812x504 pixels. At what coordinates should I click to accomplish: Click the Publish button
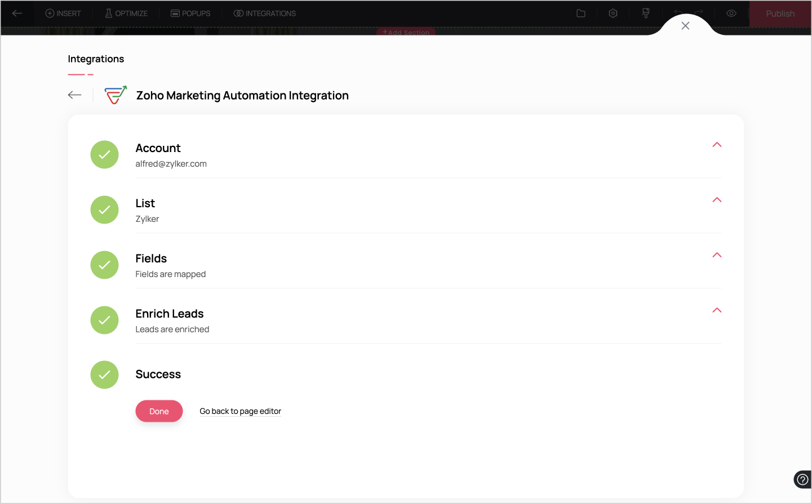(780, 14)
